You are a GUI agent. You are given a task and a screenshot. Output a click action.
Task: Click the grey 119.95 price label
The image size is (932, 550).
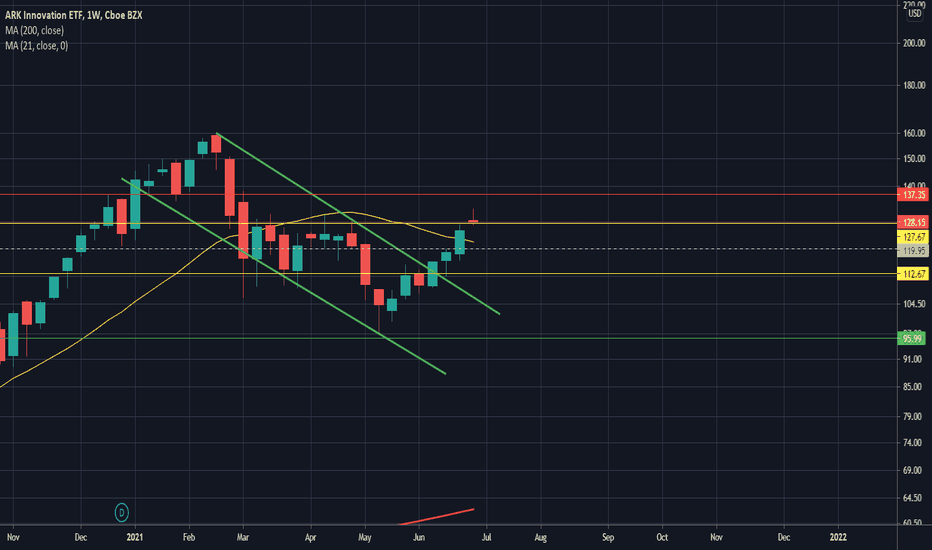coord(913,251)
